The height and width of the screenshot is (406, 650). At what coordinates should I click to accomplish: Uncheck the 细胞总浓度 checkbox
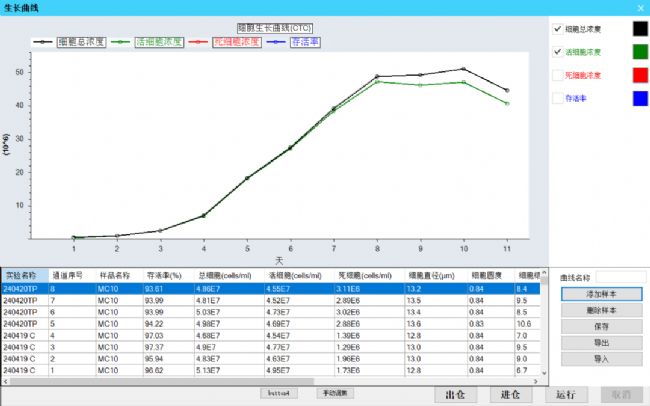(558, 29)
